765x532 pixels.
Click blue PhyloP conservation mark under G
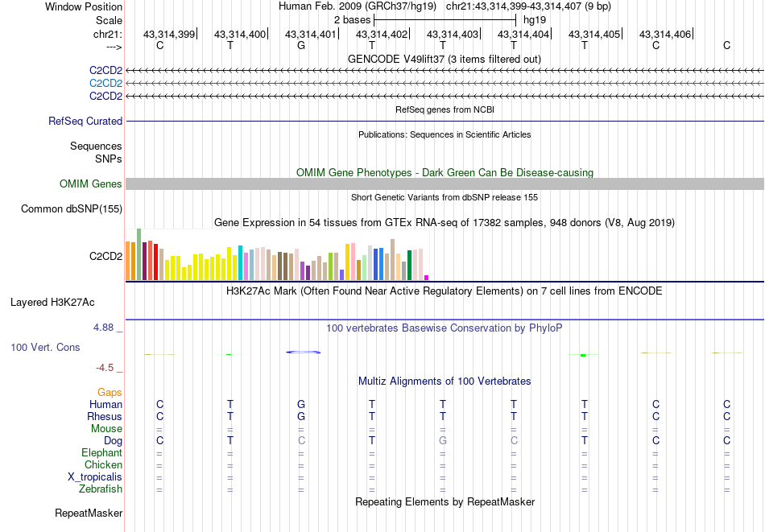click(x=303, y=352)
